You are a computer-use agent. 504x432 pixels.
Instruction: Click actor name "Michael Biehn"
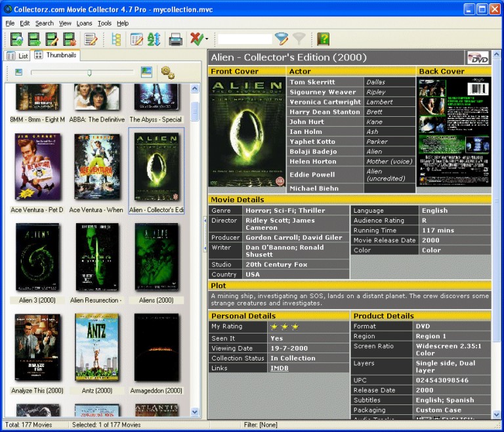[314, 188]
